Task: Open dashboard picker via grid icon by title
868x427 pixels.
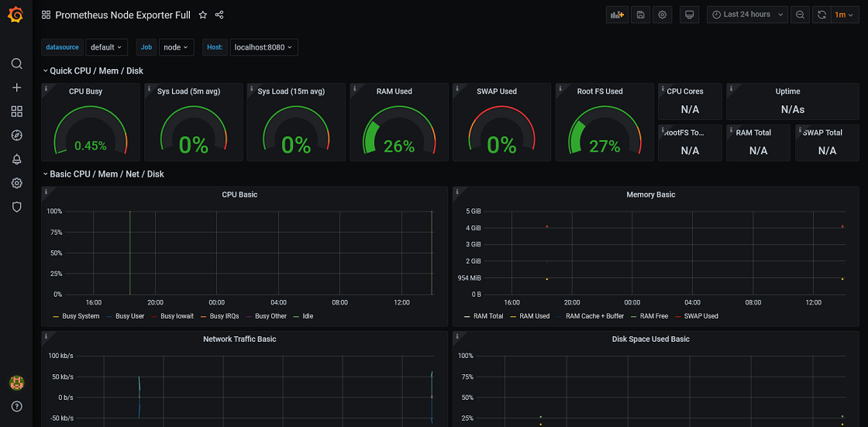Action: click(46, 15)
